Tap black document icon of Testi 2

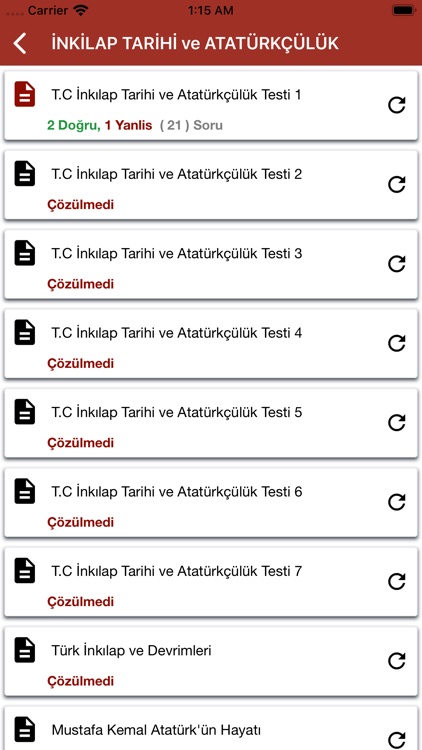tap(25, 173)
